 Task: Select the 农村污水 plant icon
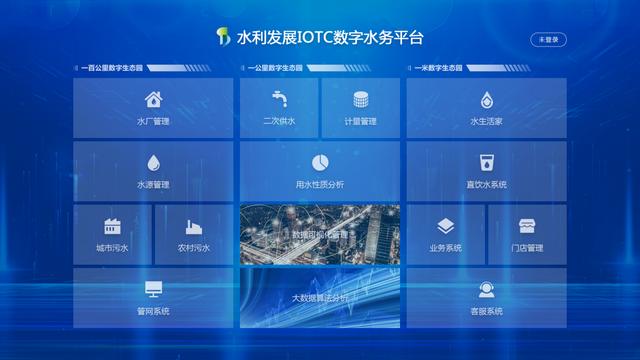click(194, 227)
